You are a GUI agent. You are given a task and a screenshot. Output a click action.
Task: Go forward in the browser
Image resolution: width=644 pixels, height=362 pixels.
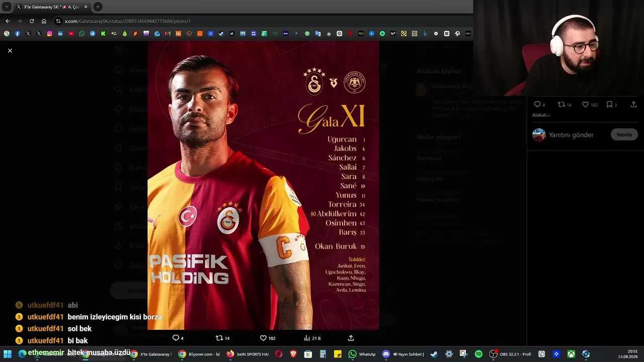click(x=20, y=21)
